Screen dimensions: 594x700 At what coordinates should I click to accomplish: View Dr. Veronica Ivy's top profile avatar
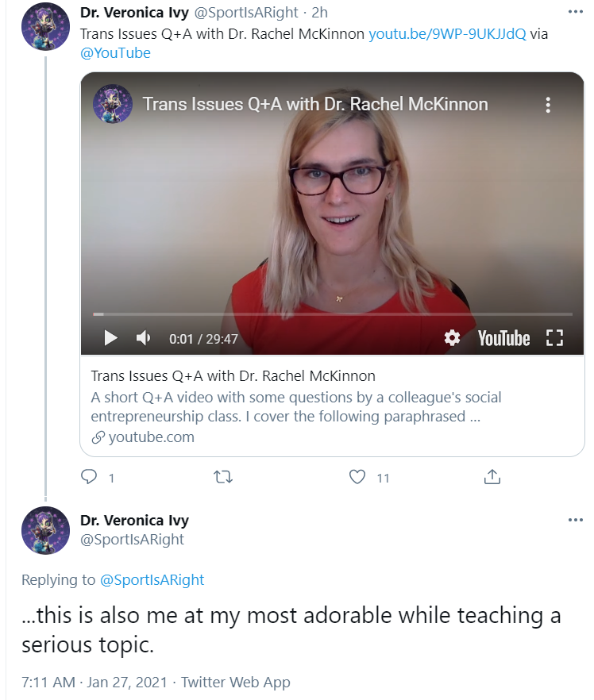pyautogui.click(x=45, y=26)
